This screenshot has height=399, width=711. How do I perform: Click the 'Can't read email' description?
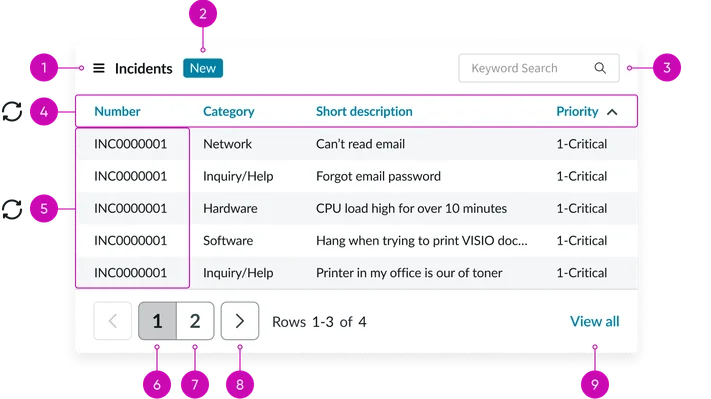coord(360,144)
